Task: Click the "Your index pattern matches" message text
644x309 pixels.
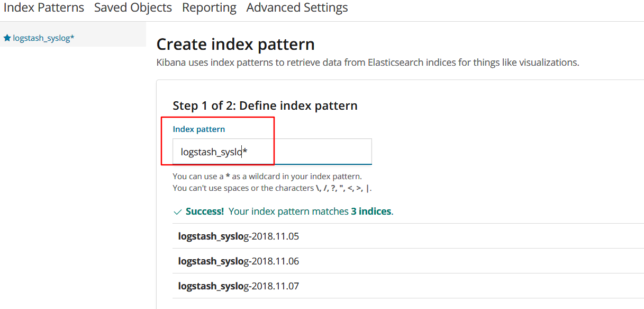Action: click(x=288, y=211)
